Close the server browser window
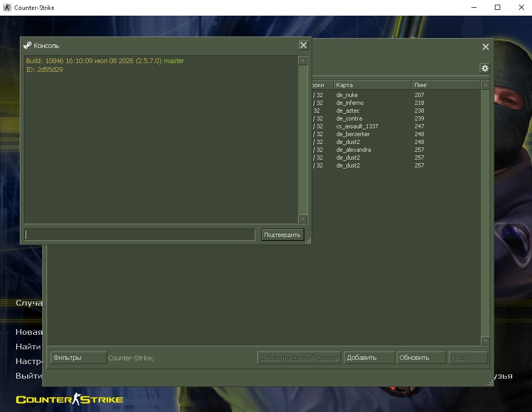The image size is (532, 412). pyautogui.click(x=486, y=47)
